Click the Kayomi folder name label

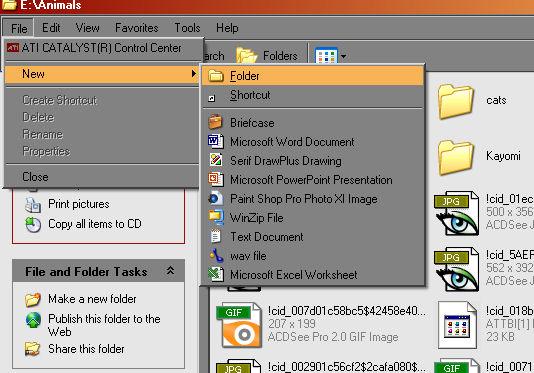503,156
